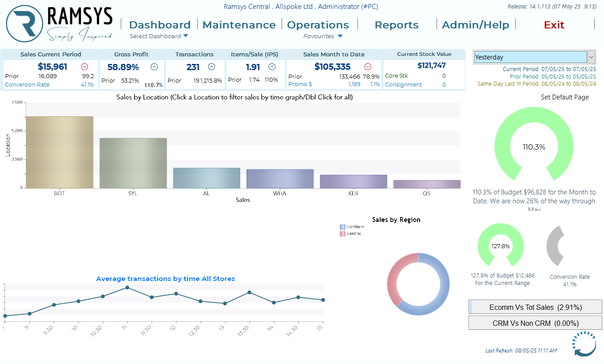The image size is (604, 364).
Task: Click the Last Refresh timestamp text
Action: click(521, 351)
